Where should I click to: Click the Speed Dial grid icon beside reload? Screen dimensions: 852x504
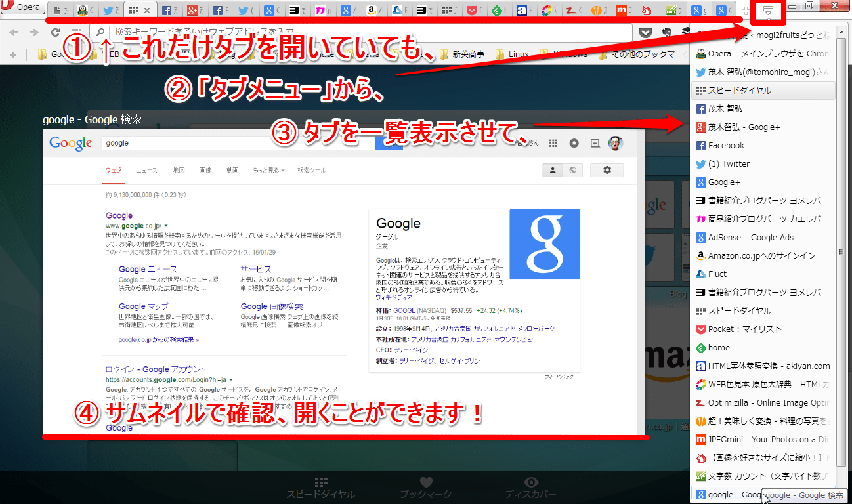tap(76, 31)
